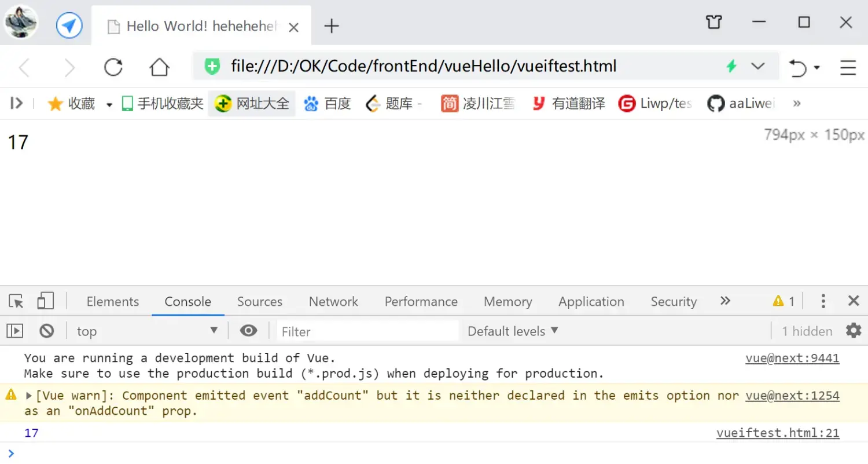This screenshot has height=464, width=868.
Task: Click the undo closed-tab arrow icon
Action: coord(799,68)
